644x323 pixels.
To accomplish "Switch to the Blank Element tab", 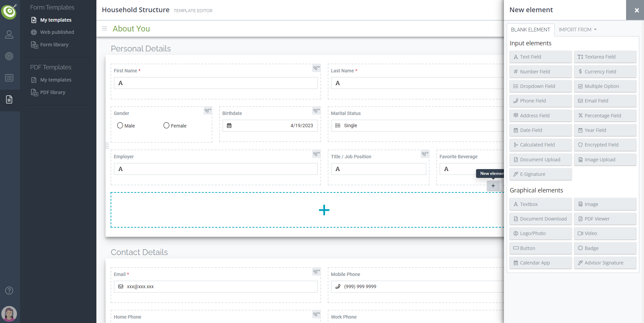I will [x=530, y=30].
